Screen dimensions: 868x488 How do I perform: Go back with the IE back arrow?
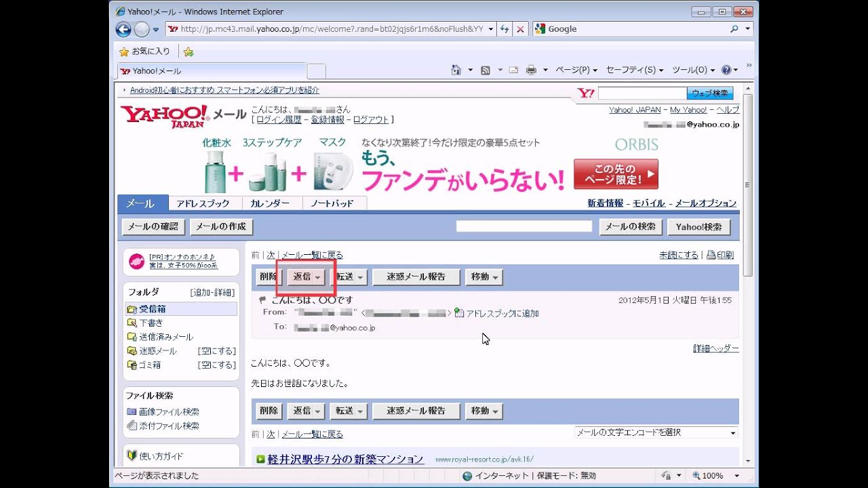point(123,29)
